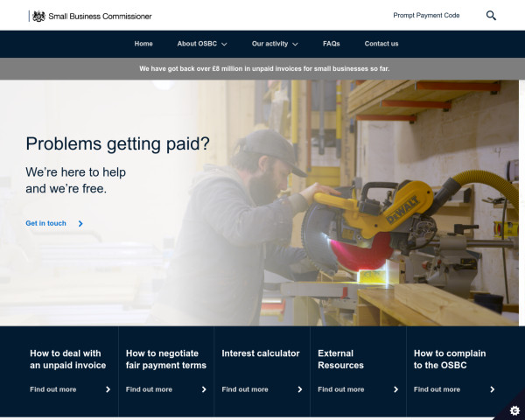
Task: Click 'We're here to help and we're free' text
Action: tap(75, 180)
